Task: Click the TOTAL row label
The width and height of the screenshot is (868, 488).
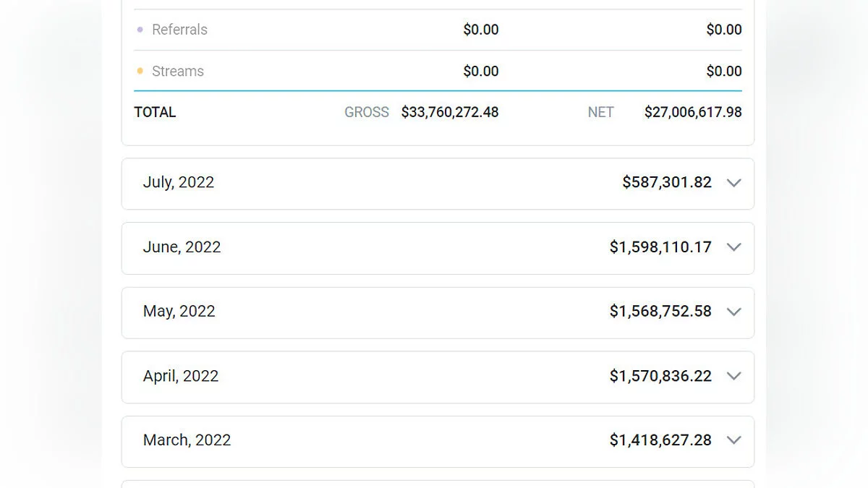Action: point(155,112)
